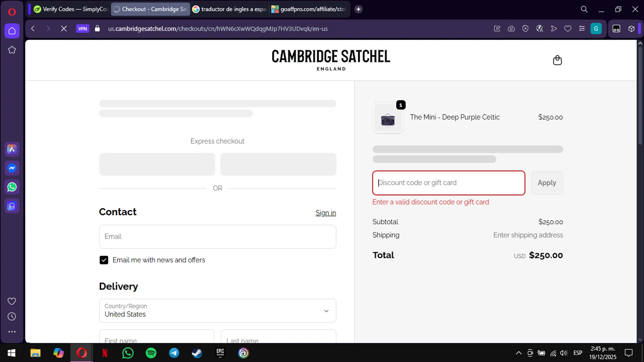
Task: Open Epic Games launcher from taskbar
Action: tap(220, 353)
